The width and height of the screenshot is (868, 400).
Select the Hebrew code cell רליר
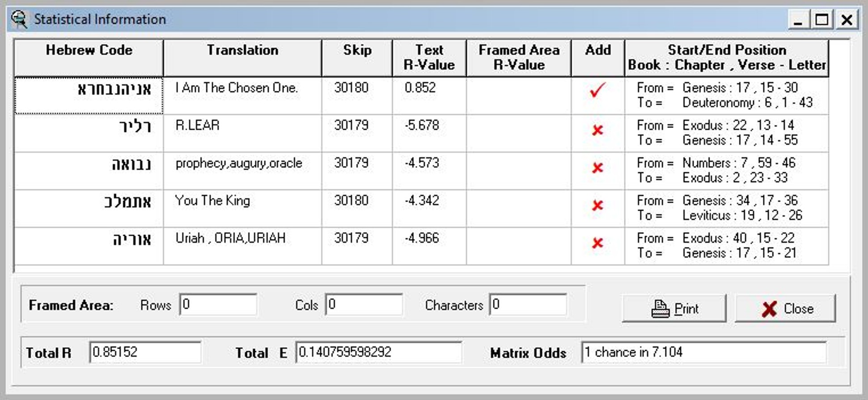(x=89, y=133)
